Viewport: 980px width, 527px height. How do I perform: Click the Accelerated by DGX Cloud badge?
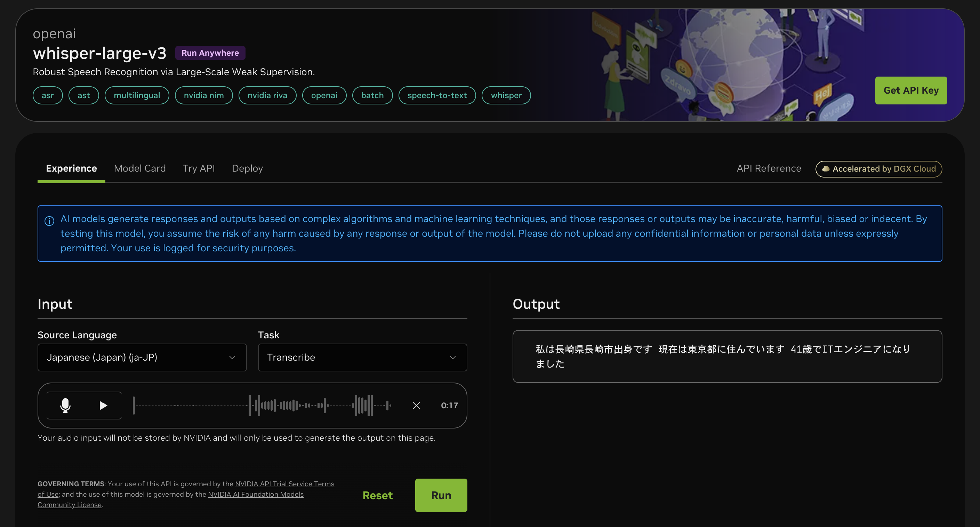(878, 169)
